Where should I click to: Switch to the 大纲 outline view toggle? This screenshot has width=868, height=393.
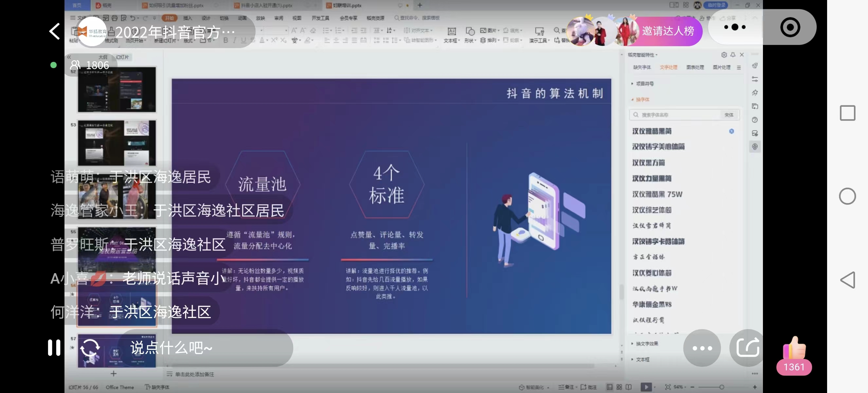click(x=103, y=57)
